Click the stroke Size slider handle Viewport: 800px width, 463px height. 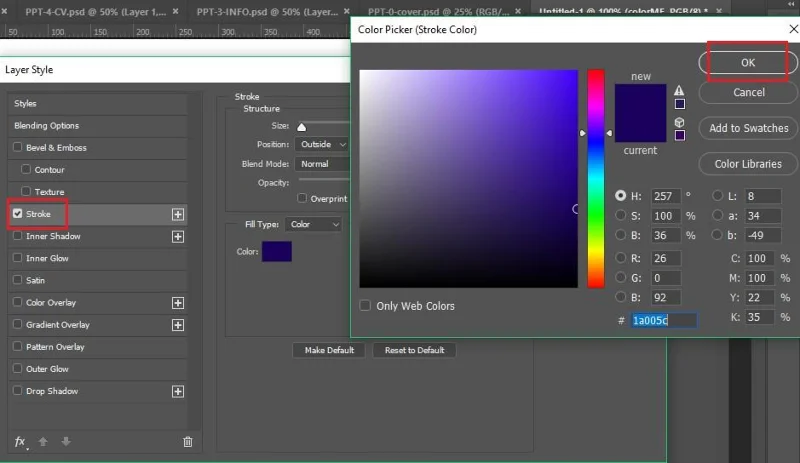[x=302, y=127]
